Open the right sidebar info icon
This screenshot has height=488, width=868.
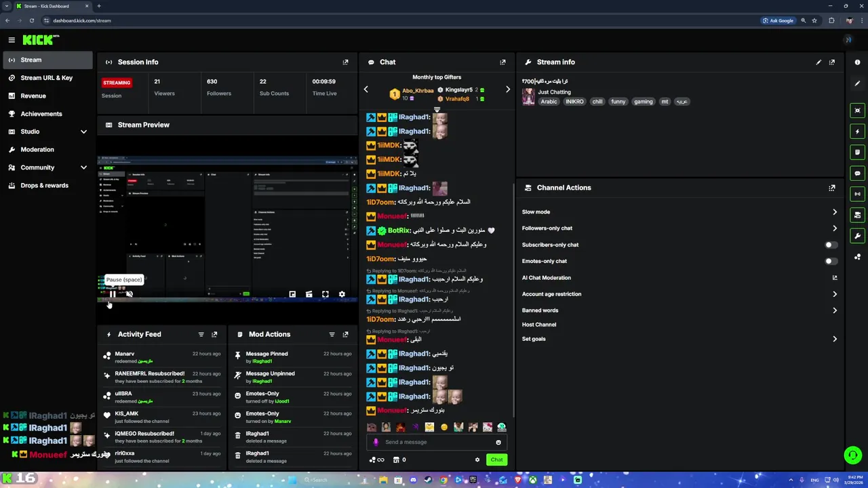(858, 62)
